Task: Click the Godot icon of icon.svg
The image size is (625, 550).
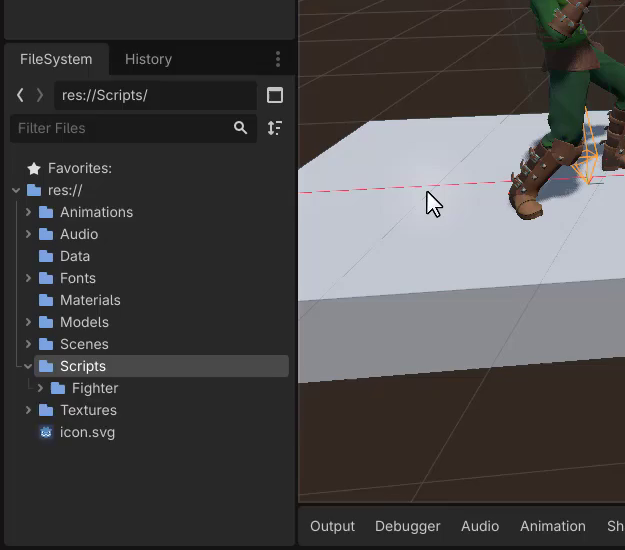Action: [46, 432]
